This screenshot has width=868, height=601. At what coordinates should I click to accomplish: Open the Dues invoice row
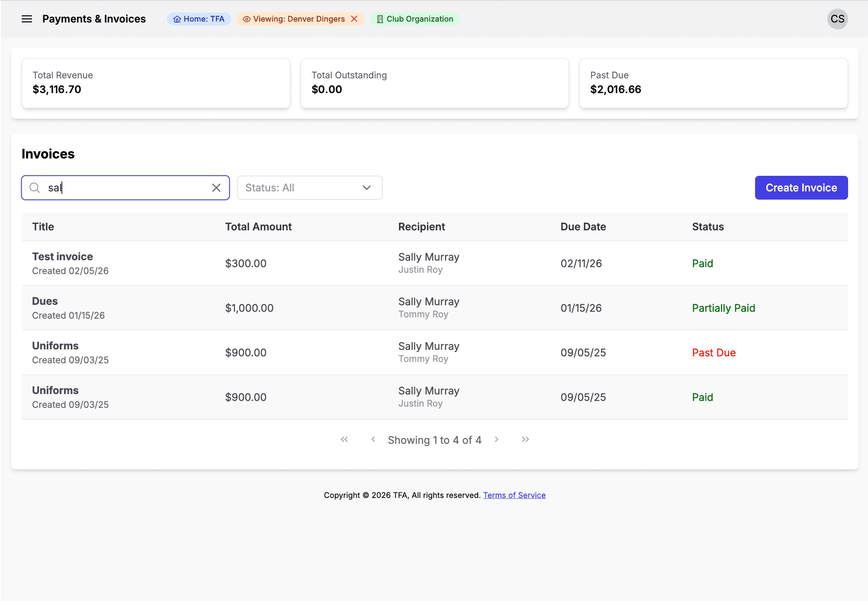click(x=45, y=301)
